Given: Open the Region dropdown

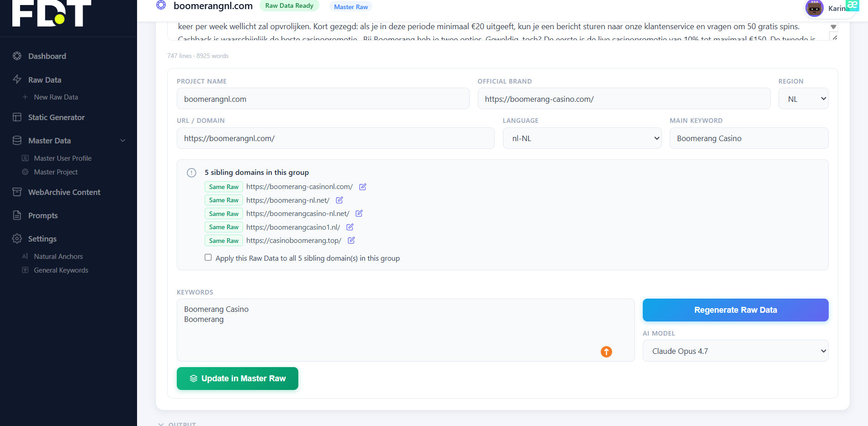Looking at the screenshot, I should tap(803, 99).
